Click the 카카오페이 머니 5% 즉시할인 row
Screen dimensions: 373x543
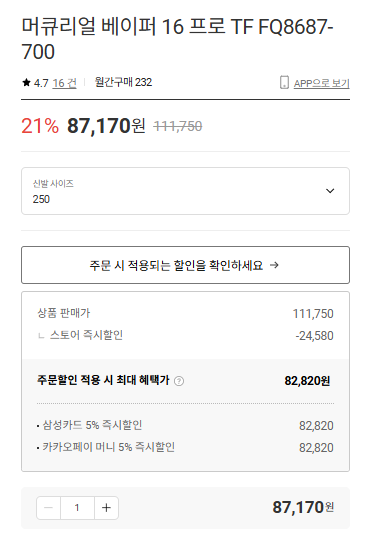tap(185, 447)
